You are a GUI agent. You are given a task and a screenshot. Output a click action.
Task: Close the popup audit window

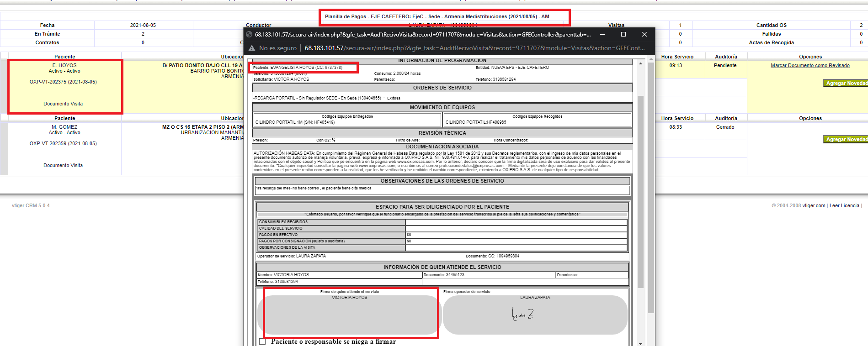[644, 34]
